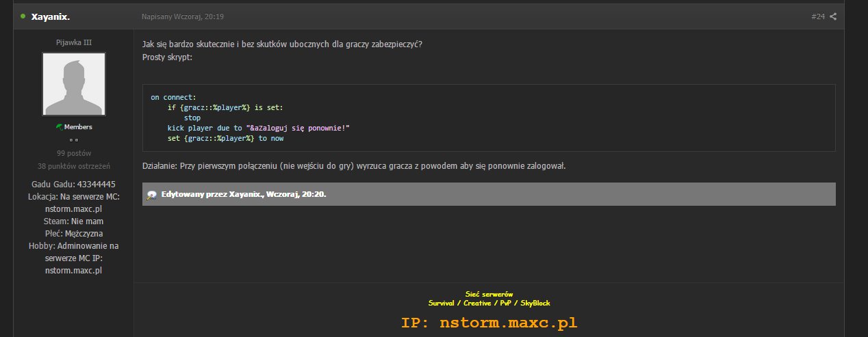Click the green online status dot beside Xayanix.
The height and width of the screenshot is (337, 868).
pos(23,16)
